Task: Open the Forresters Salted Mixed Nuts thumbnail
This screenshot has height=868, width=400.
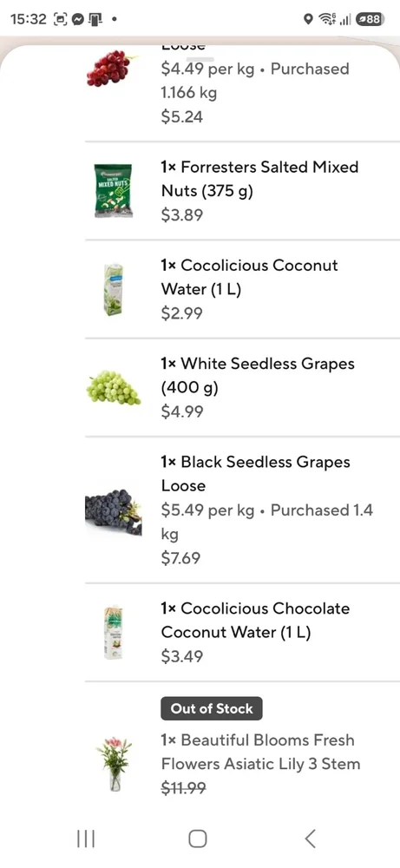Action: pos(113,190)
